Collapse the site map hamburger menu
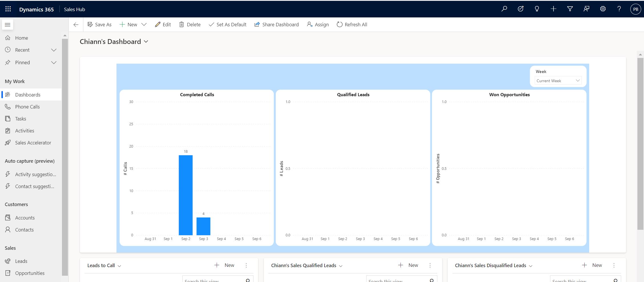 pos(8,25)
